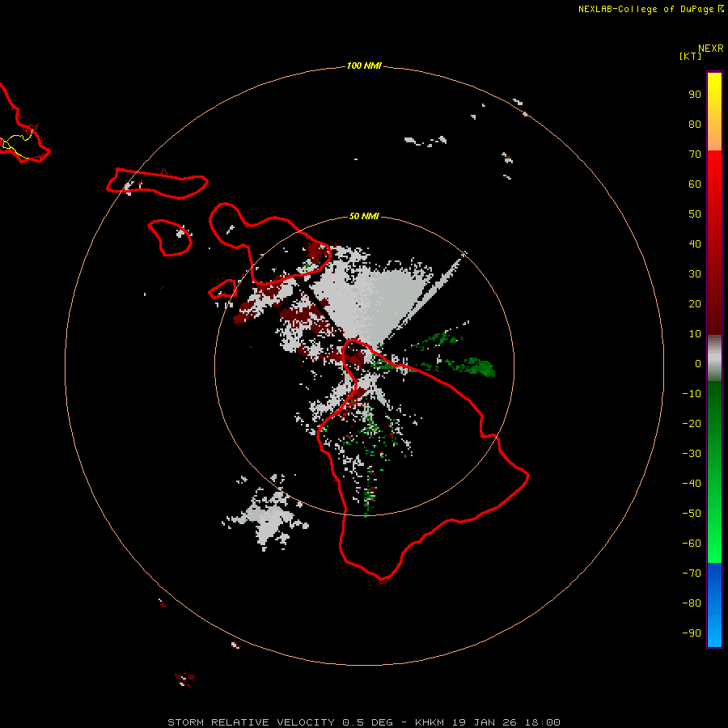
Task: Click the green inbound velocity patch east of radar
Action: pyautogui.click(x=472, y=366)
